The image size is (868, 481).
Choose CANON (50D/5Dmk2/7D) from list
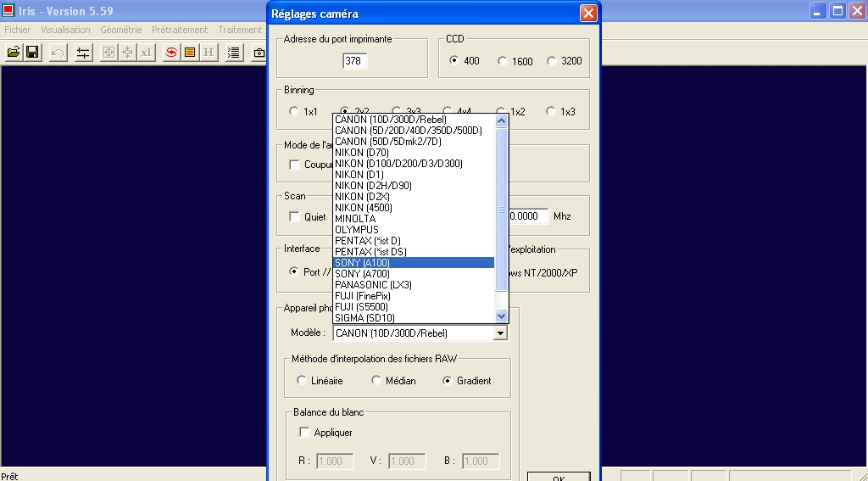[414, 142]
